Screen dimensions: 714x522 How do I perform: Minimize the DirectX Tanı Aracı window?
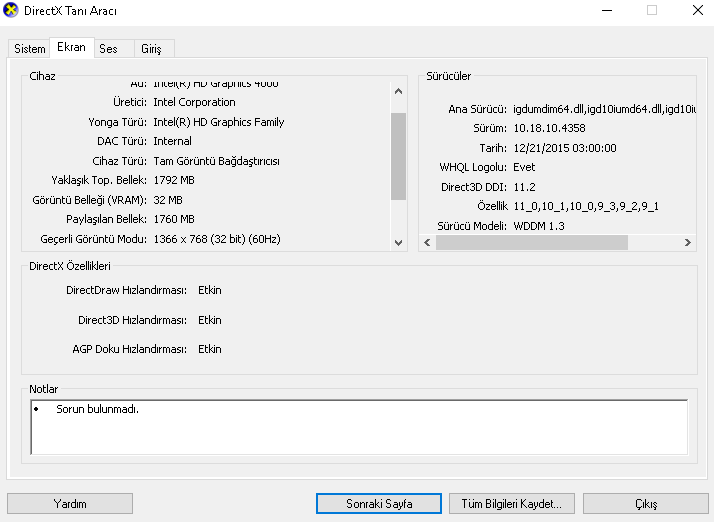[607, 10]
